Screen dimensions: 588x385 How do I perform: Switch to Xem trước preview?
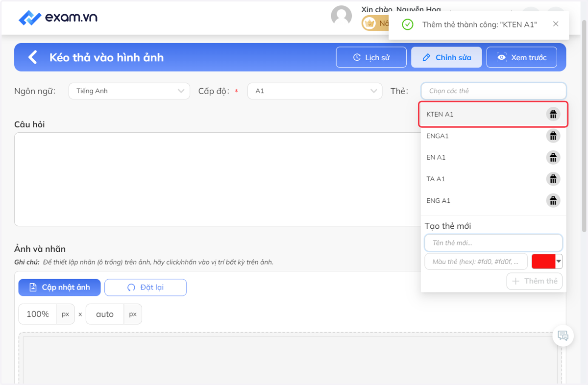pos(522,57)
